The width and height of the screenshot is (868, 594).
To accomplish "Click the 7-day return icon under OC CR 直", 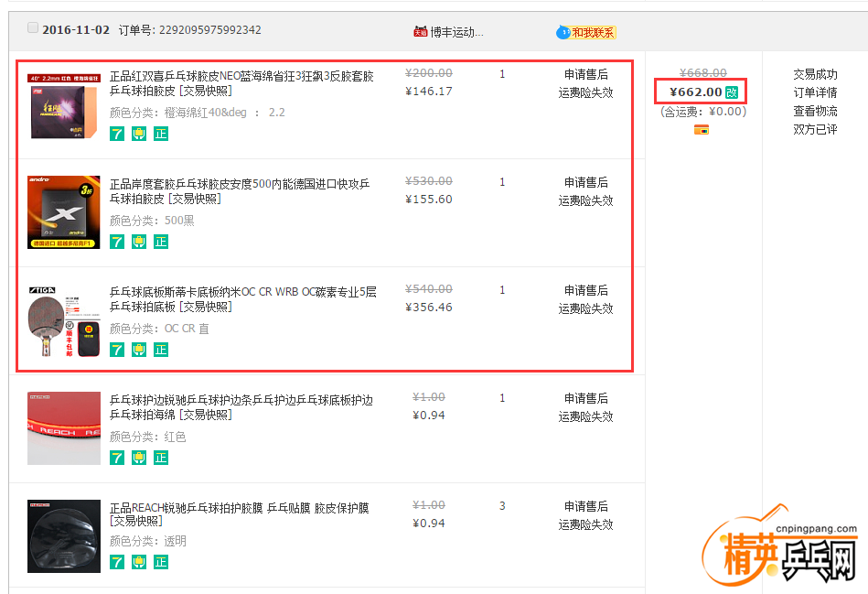I will click(117, 350).
